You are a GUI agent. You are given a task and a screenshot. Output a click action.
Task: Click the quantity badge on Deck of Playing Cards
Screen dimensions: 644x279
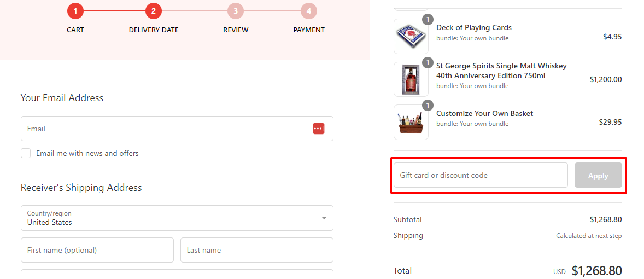click(428, 19)
